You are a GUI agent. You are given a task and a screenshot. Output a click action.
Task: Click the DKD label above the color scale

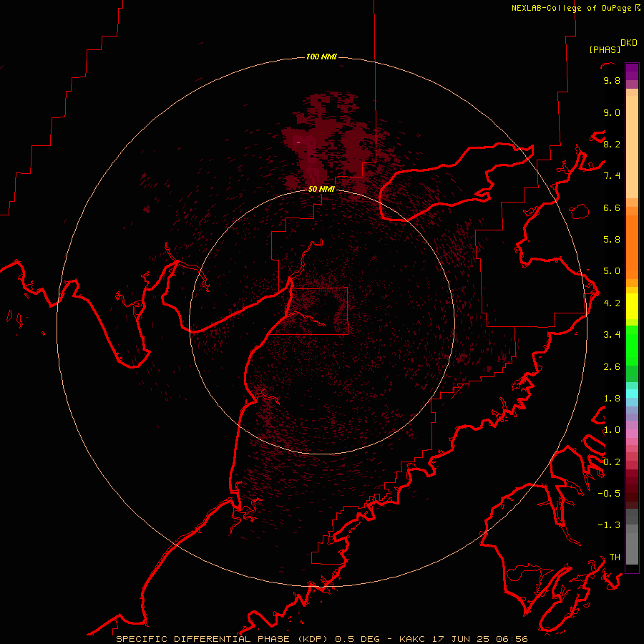click(x=629, y=43)
